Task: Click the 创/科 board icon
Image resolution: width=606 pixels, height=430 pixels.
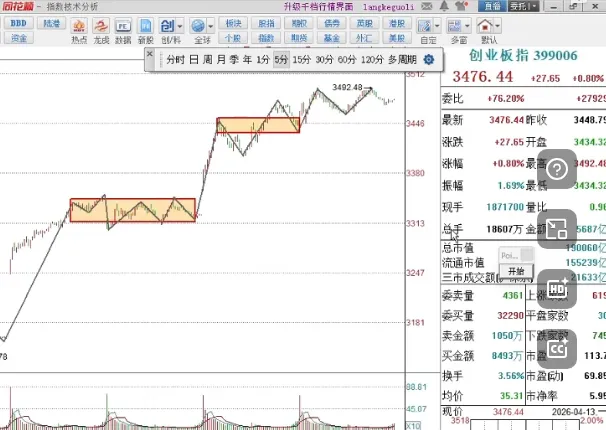Action: pyautogui.click(x=167, y=27)
